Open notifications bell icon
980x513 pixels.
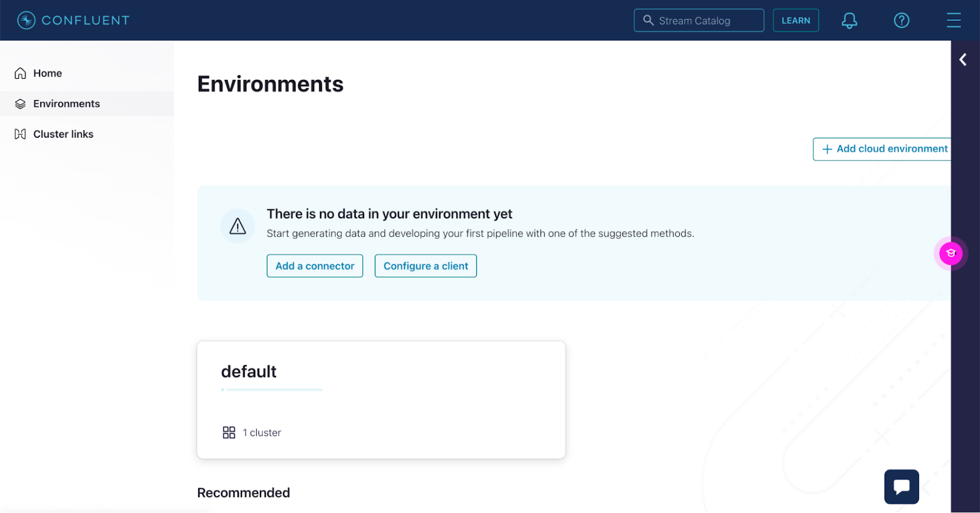849,21
